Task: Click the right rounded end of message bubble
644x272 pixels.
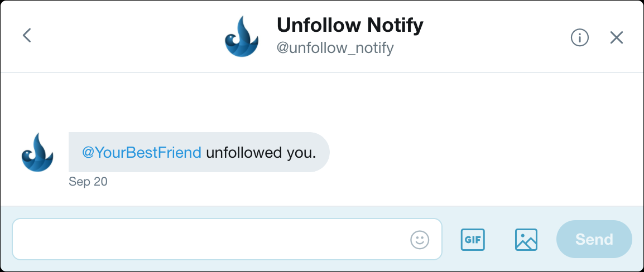Action: (323, 152)
